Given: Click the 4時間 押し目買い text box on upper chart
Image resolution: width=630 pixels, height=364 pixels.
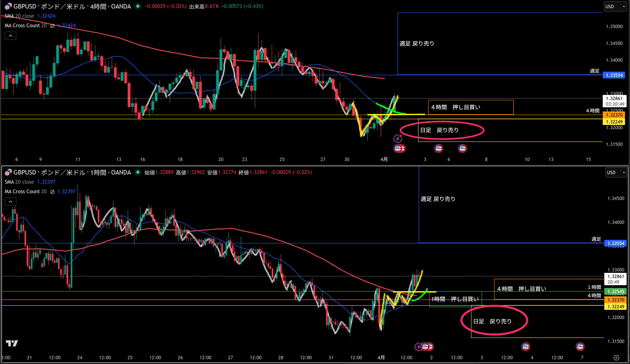Looking at the screenshot, I should pyautogui.click(x=456, y=107).
